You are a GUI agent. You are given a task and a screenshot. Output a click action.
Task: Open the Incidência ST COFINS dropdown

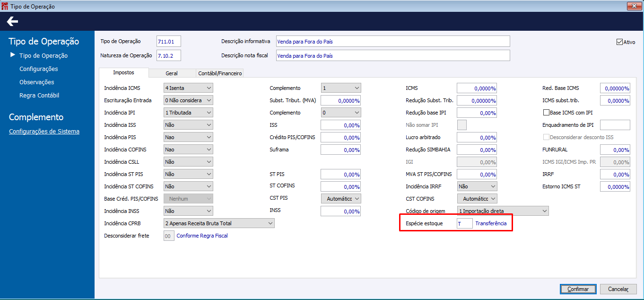188,186
